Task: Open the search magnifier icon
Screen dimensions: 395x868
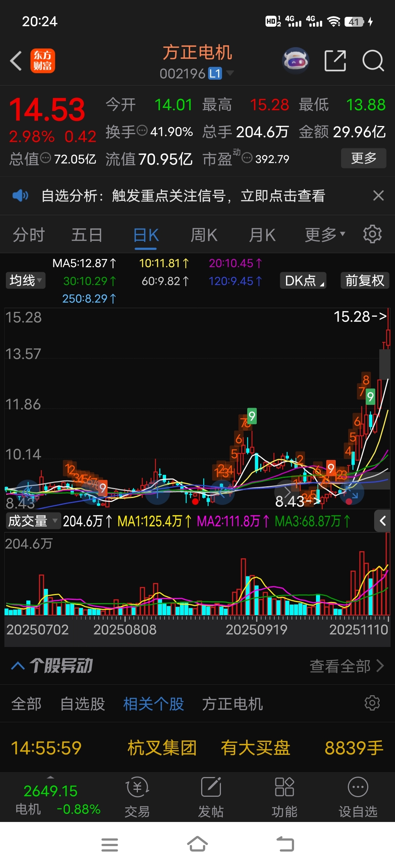Action: click(373, 61)
